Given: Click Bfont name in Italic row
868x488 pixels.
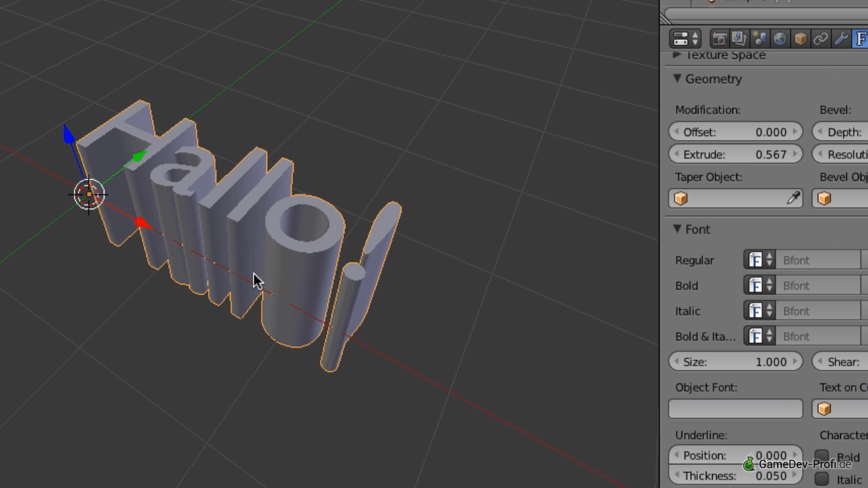Looking at the screenshot, I should click(818, 311).
